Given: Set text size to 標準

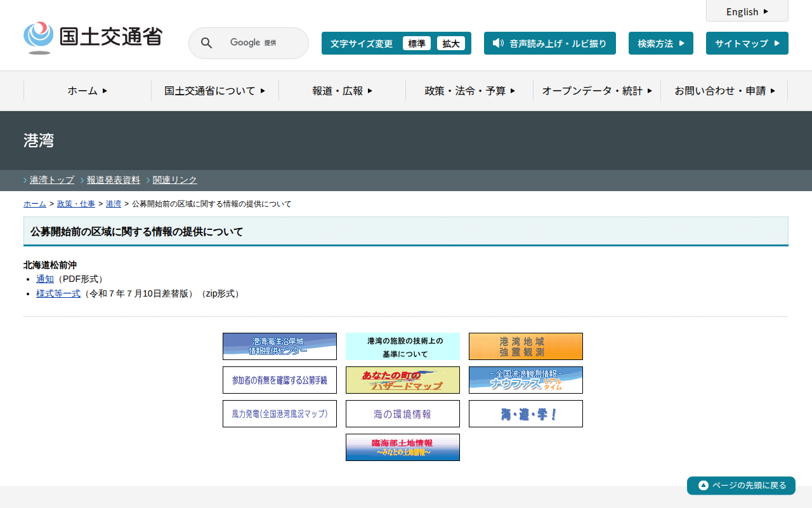Looking at the screenshot, I should [x=416, y=43].
